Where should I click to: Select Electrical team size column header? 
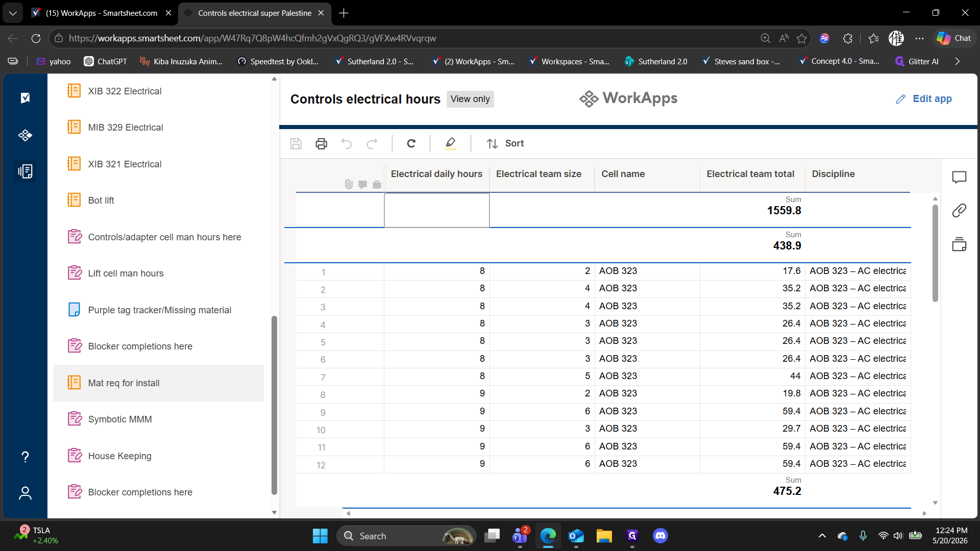tap(542, 174)
